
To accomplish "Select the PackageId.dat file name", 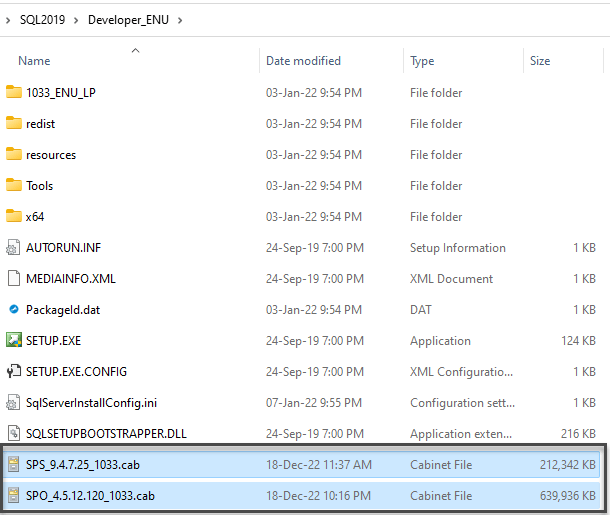I will (x=63, y=310).
